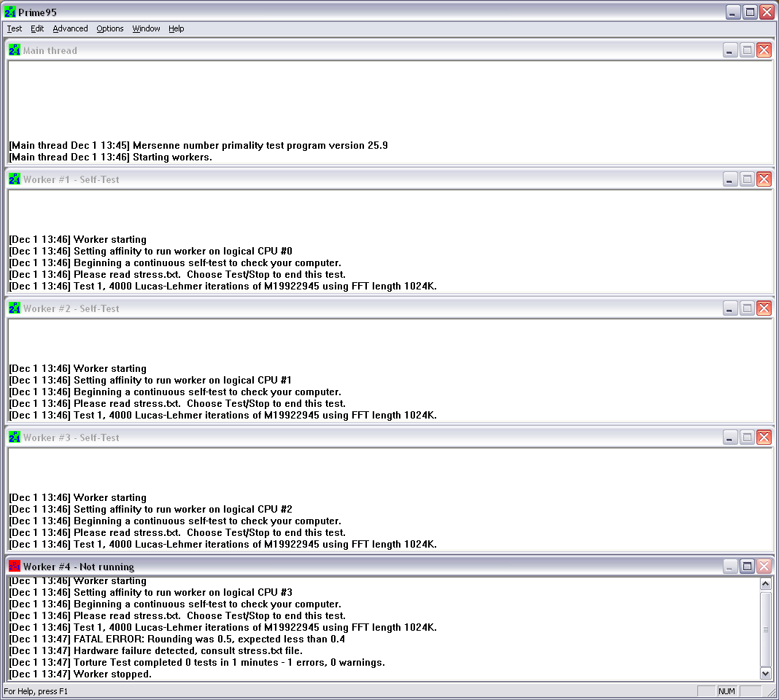Viewport: 779px width, 700px height.
Task: Maximize the Prime95 main window
Action: [x=750, y=12]
